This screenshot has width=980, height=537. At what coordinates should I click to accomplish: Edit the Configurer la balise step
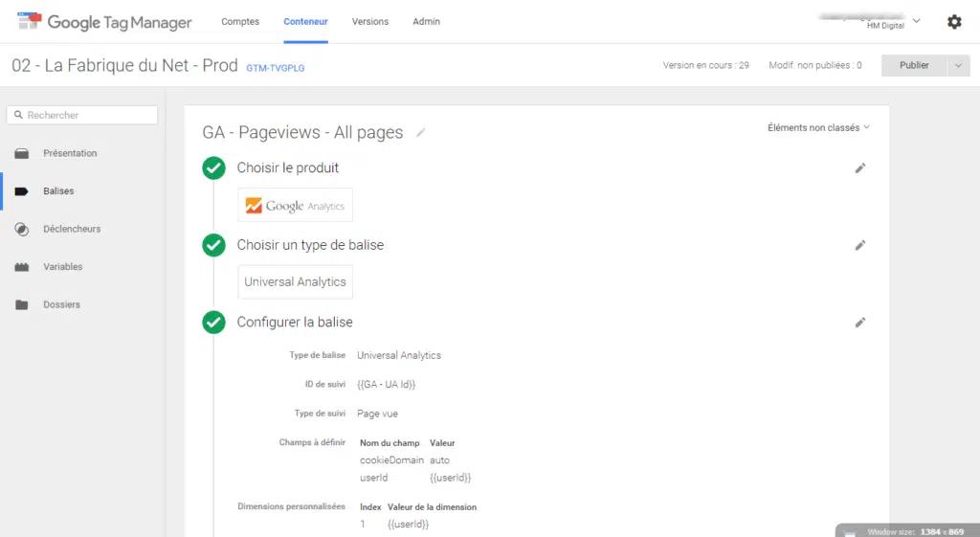pyautogui.click(x=859, y=323)
